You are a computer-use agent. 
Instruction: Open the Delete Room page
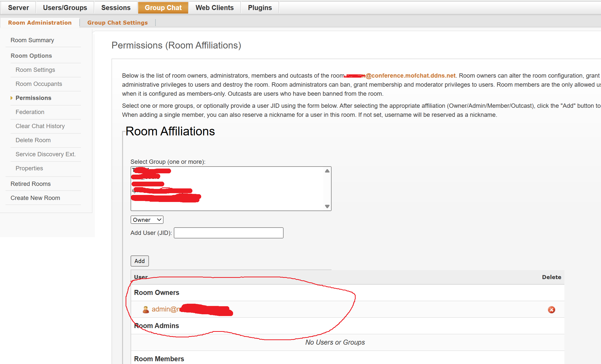pos(33,140)
